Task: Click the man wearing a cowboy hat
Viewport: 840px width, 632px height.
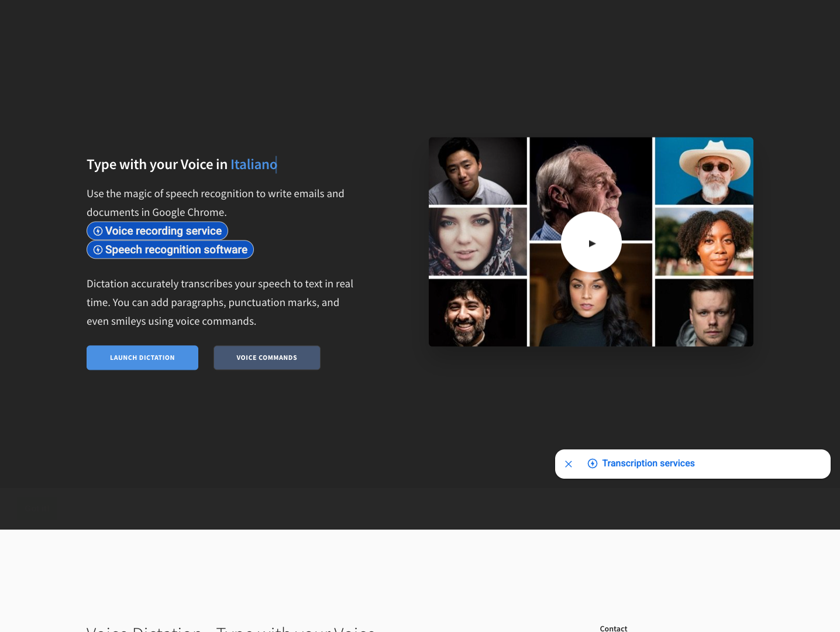Action: click(704, 171)
